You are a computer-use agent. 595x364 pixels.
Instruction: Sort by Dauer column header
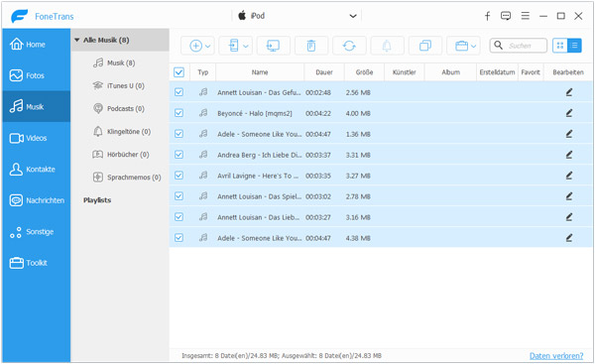point(324,72)
